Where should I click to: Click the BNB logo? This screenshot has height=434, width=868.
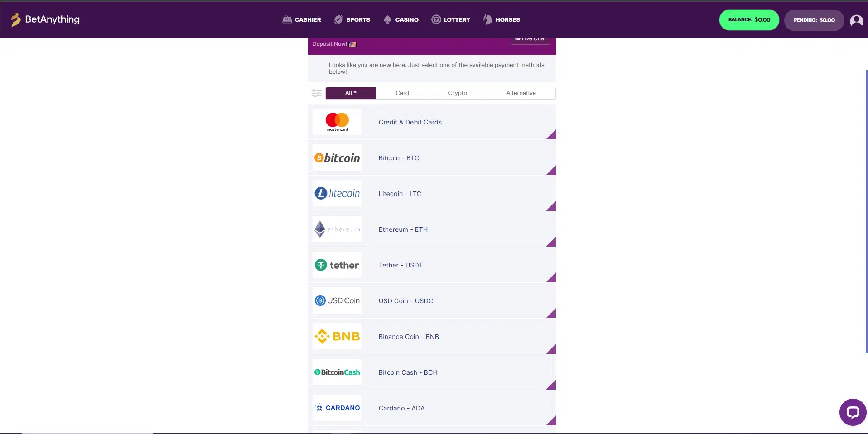point(337,336)
